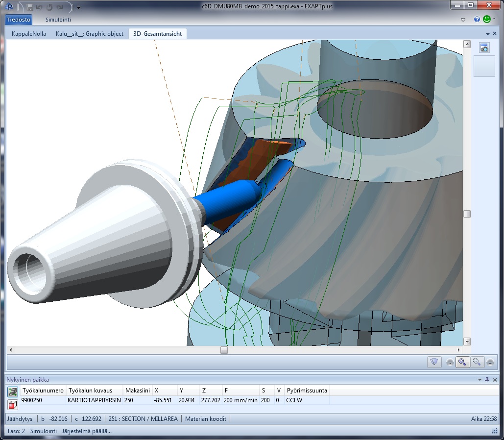Screen dimensions: 504x440
Task: Click the coordinate system icon in Nykyinen paikka
Action: click(x=13, y=391)
